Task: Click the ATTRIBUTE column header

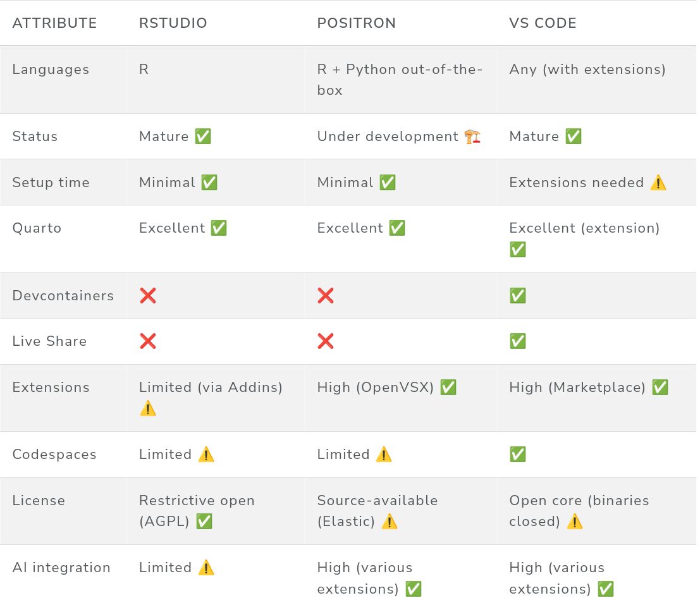Action: tap(55, 23)
